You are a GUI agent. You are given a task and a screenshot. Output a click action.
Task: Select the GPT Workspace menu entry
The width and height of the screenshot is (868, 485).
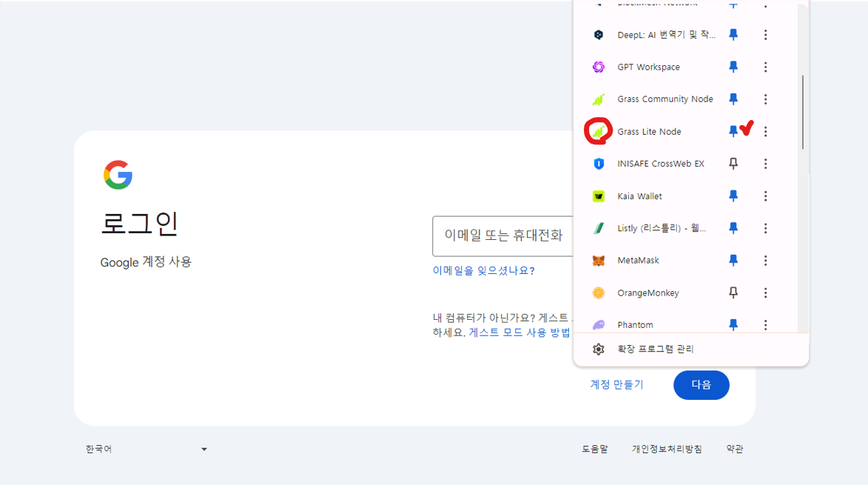click(648, 67)
